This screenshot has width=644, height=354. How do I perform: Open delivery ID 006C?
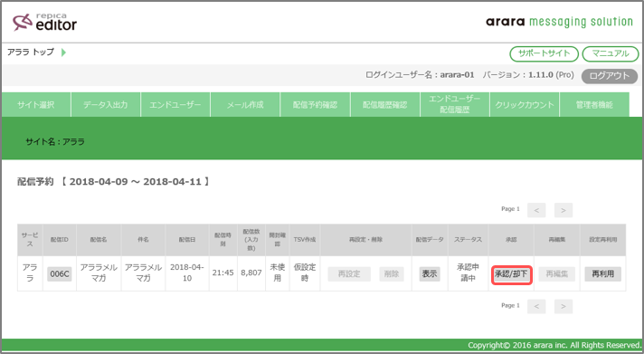click(x=60, y=273)
